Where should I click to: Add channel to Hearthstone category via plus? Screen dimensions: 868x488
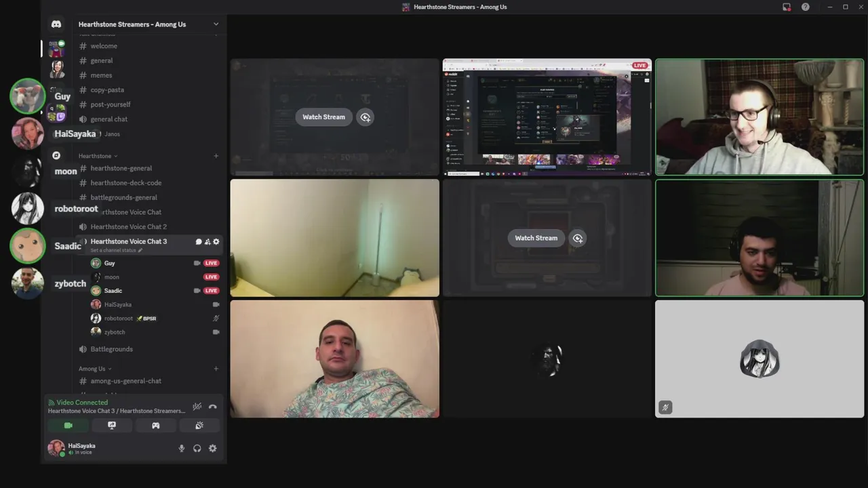(x=216, y=156)
